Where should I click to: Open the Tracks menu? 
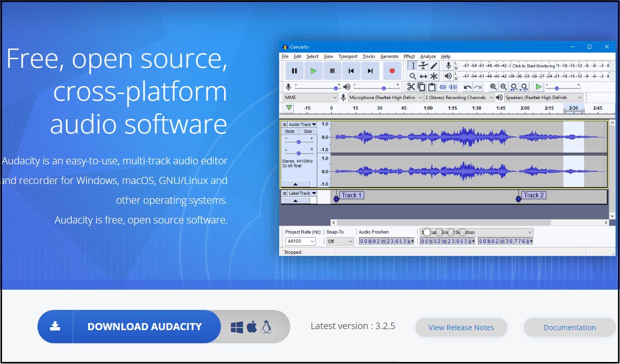[369, 56]
